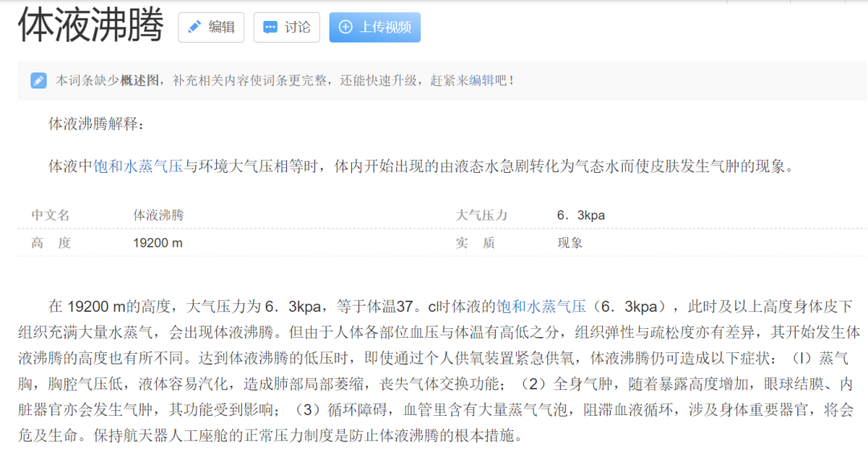This screenshot has width=868, height=452.
Task: Click the 体液沸腾 value in info table
Action: pos(158,215)
